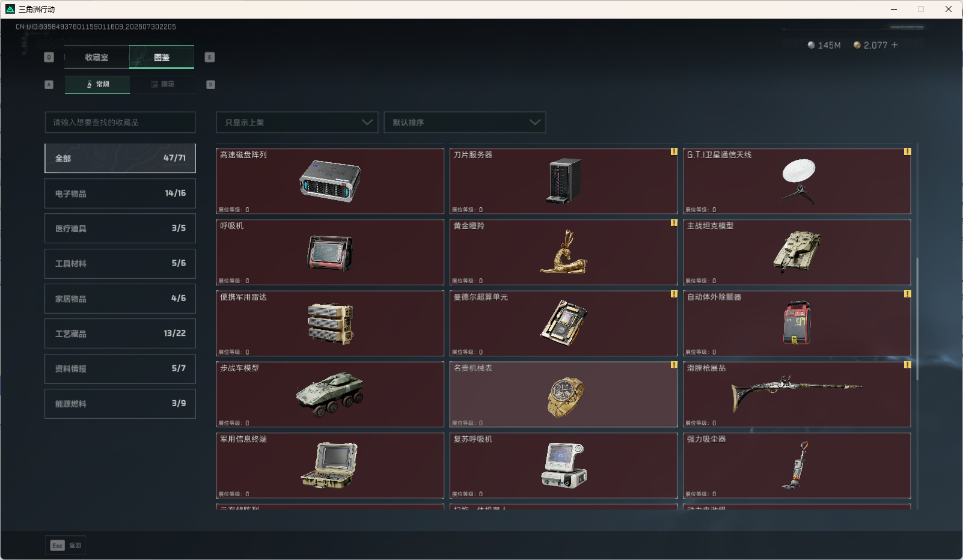Choose the 名贵机械表 gold watch item
This screenshot has width=963, height=560.
click(x=563, y=394)
